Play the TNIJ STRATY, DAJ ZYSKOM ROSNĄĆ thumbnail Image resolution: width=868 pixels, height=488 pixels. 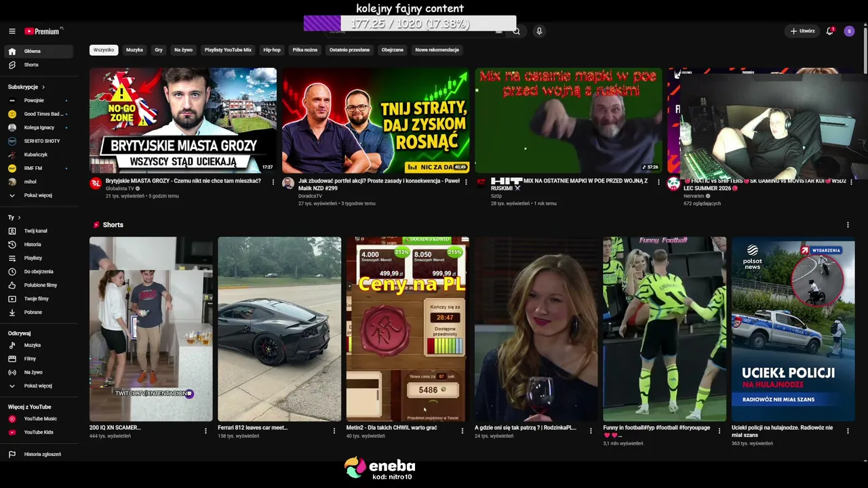pos(376,121)
